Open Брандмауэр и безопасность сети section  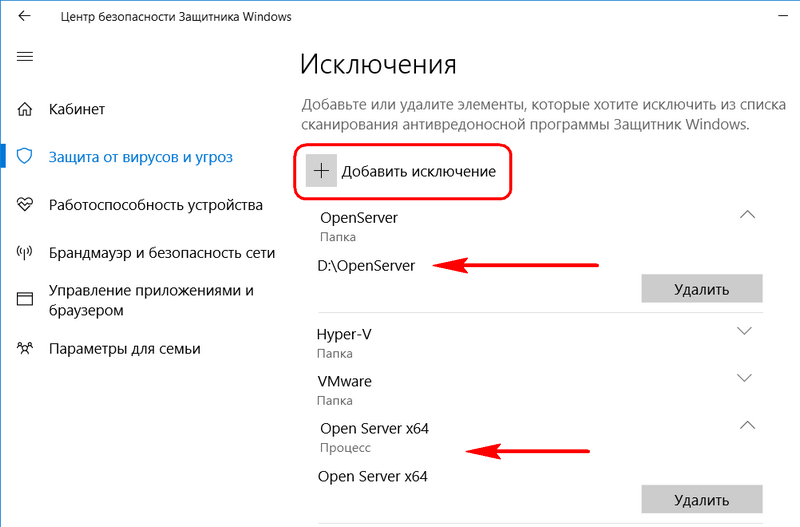coord(162,253)
